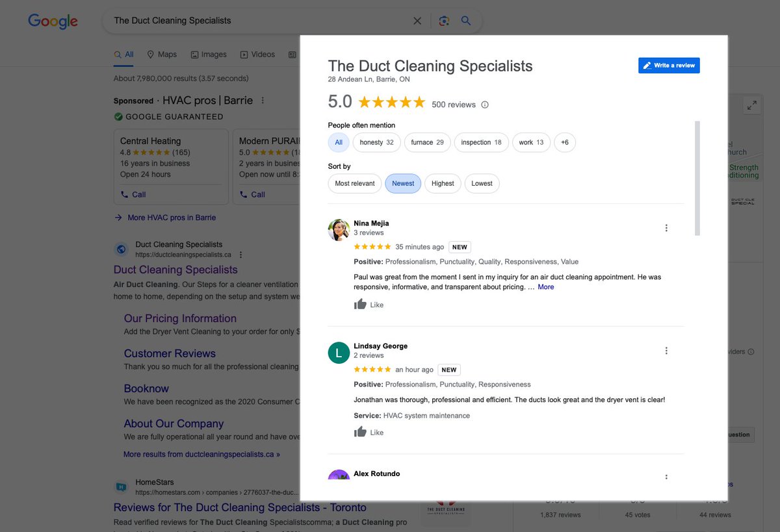Viewport: 780px width, 532px height.
Task: Open the options menu for Nina Mejia's review
Action: 666,228
